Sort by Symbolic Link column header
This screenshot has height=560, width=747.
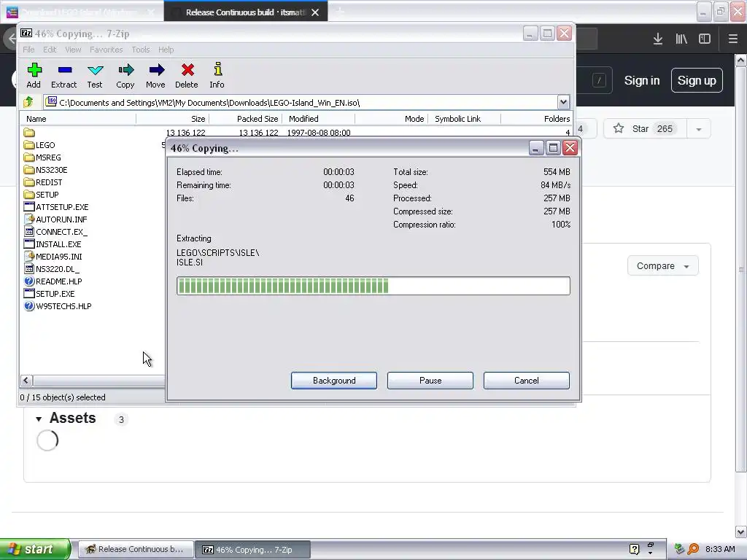click(464, 119)
